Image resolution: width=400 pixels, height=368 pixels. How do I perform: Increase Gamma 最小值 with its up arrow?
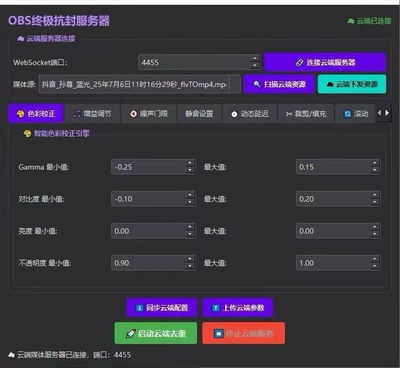(190, 163)
